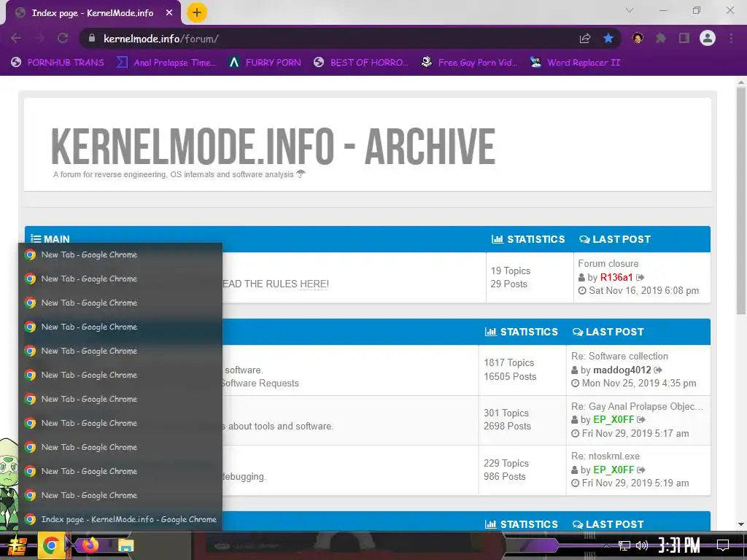This screenshot has height=560, width=747.
Task: Click the '16505 Posts' text
Action: (510, 376)
